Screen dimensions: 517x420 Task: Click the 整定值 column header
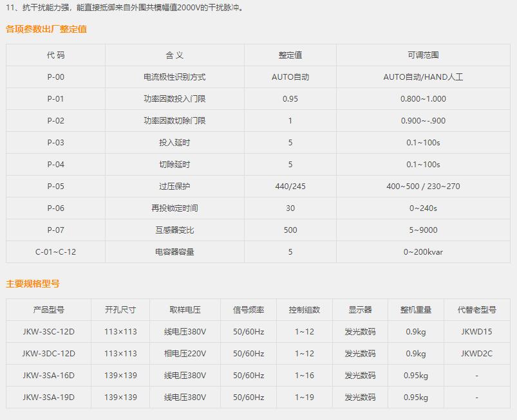(290, 55)
